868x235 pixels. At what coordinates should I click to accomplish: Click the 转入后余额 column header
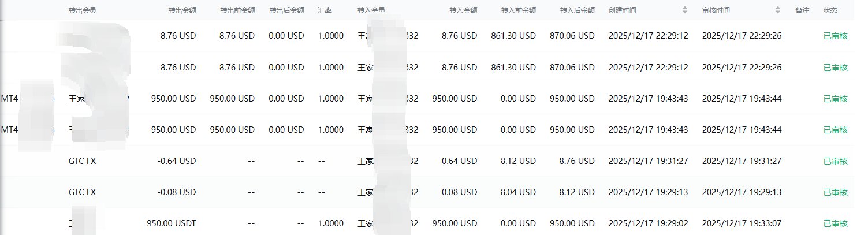[577, 10]
